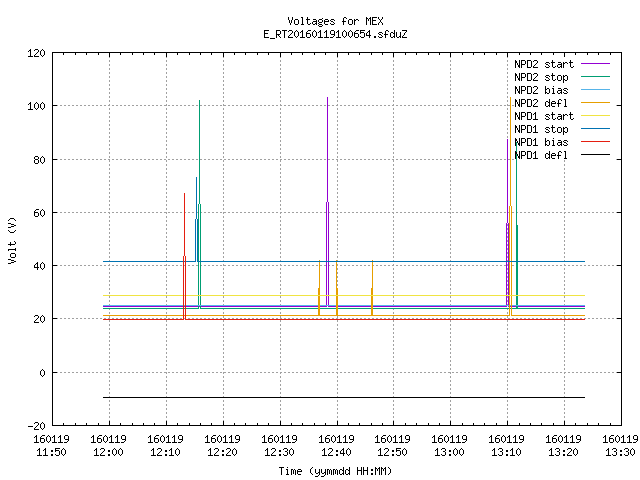
Task: Click the 100 y-axis tick value
Action: [36, 106]
